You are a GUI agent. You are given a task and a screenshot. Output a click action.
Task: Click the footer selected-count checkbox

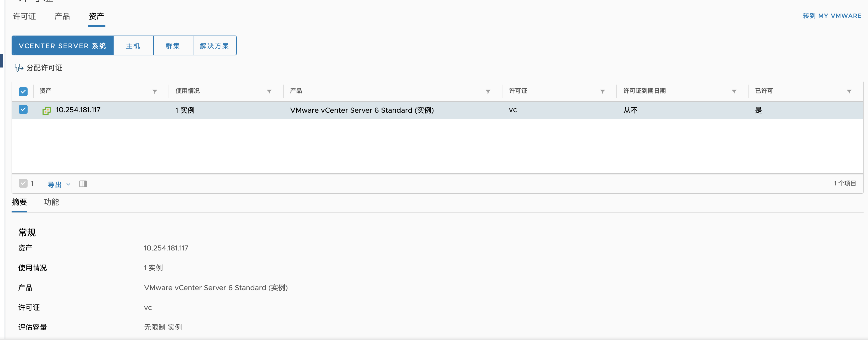click(23, 183)
